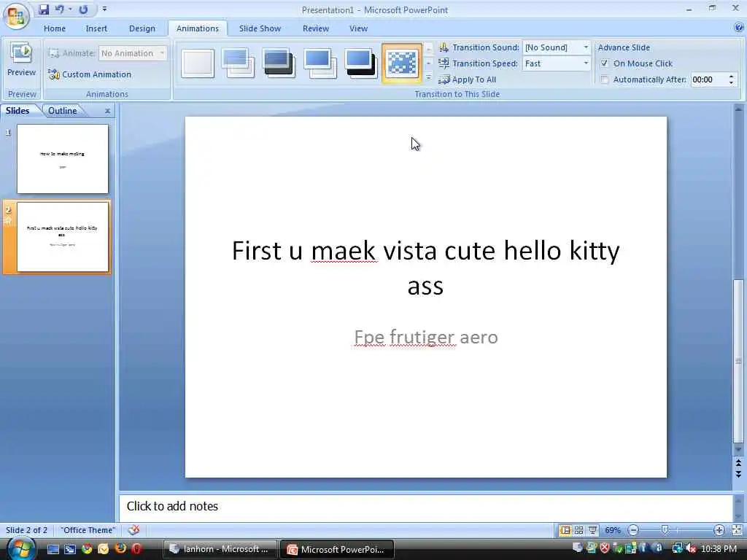
Task: Click the Automatically After time field
Action: pos(708,79)
